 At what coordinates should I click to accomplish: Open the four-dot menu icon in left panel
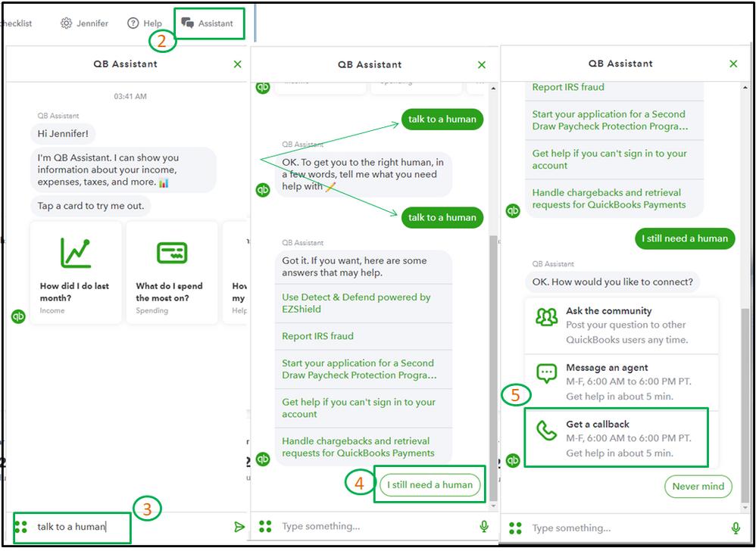[20, 527]
